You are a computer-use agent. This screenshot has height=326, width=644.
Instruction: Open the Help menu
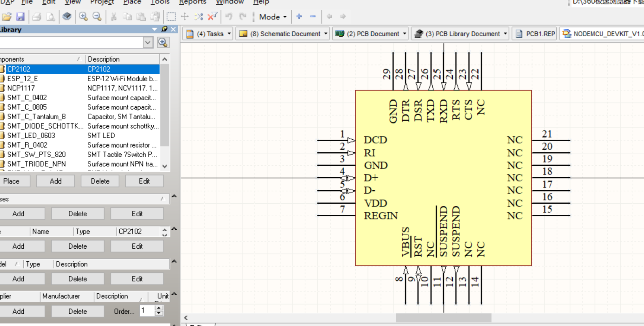(x=261, y=2)
